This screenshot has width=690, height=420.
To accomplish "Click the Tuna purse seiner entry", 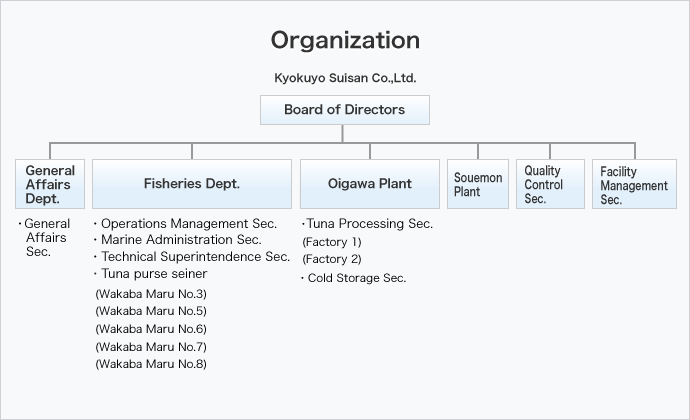I will (150, 274).
